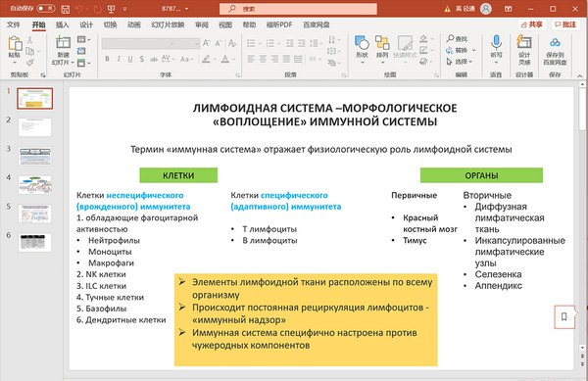Toggle the AutoSave switch
This screenshot has width=588, height=381.
point(46,8)
